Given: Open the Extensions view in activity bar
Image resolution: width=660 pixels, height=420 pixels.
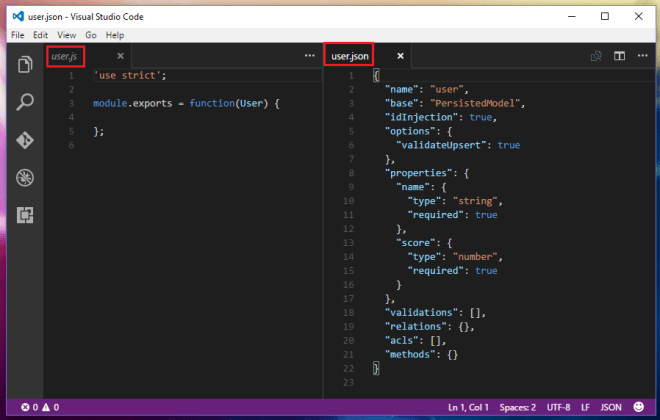Looking at the screenshot, I should point(26,214).
